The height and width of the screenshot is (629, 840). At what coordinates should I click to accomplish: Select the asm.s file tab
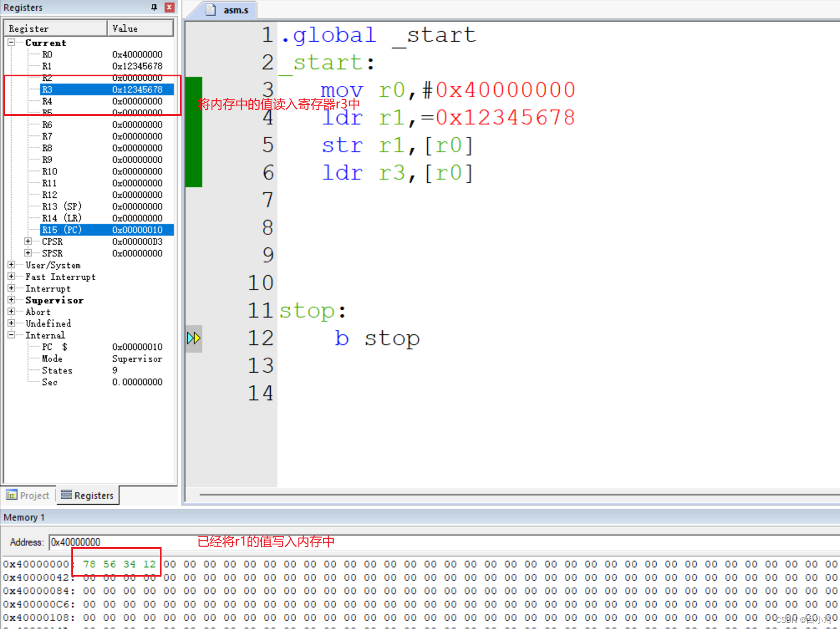[228, 10]
